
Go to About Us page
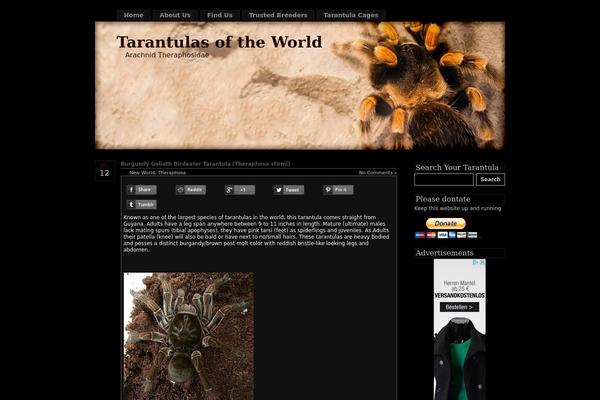[175, 15]
